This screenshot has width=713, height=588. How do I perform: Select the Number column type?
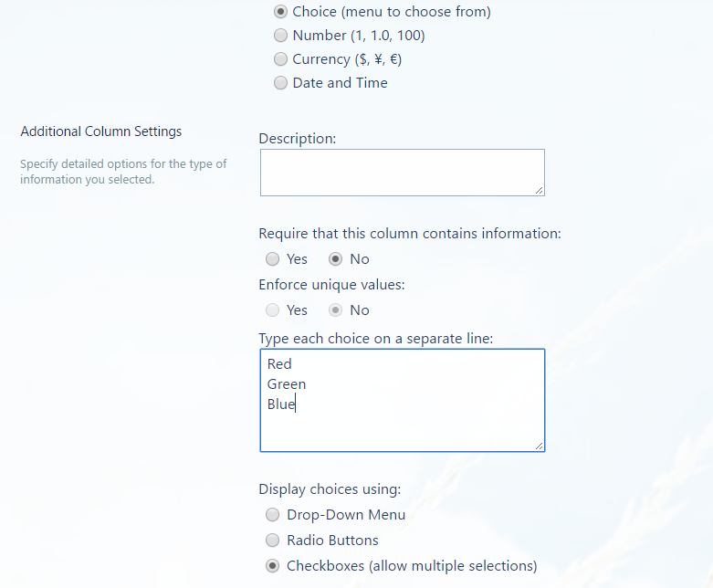coord(280,36)
